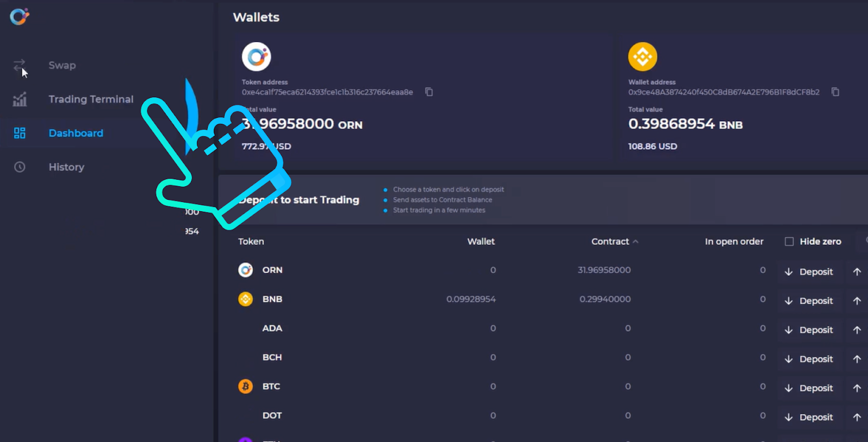Click the ORN token address text
868x442 pixels.
point(328,92)
